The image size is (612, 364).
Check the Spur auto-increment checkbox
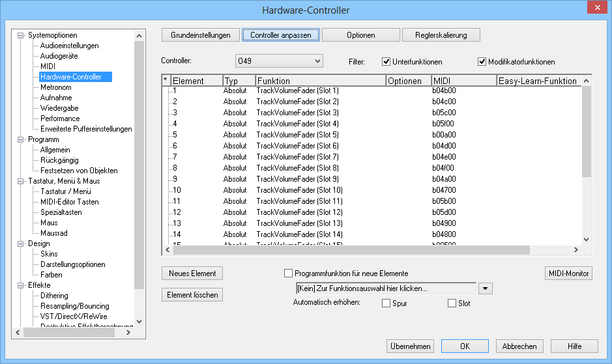pyautogui.click(x=386, y=303)
